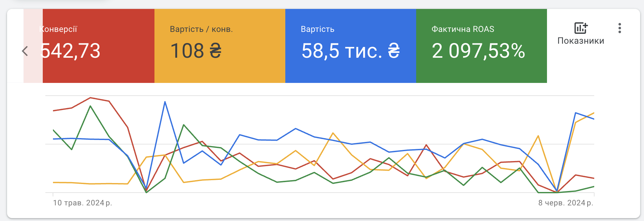Select the yellow Вартість / конв. card
This screenshot has height=221, width=644.
[220, 46]
